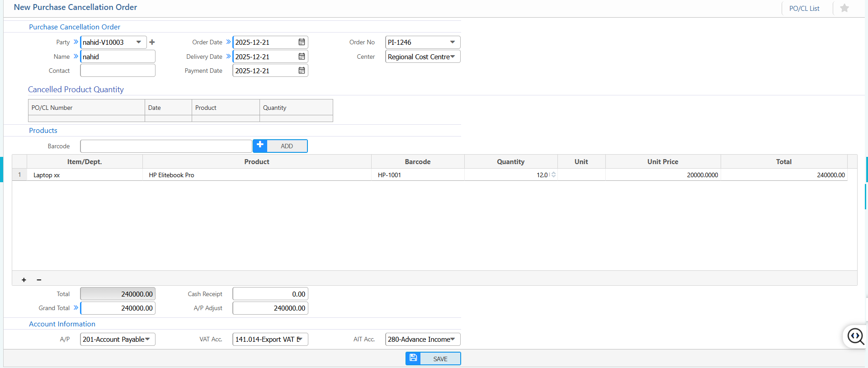Click the read-only Total field
The image size is (868, 368).
pyautogui.click(x=118, y=294)
